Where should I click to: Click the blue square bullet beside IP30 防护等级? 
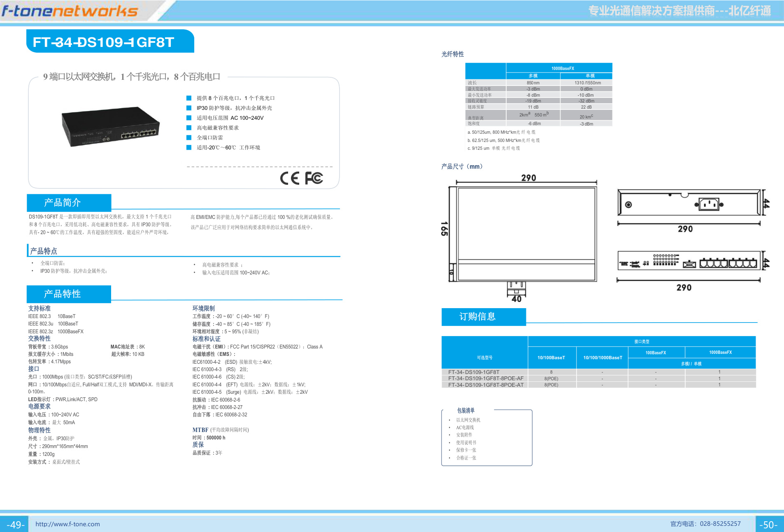pyautogui.click(x=188, y=108)
